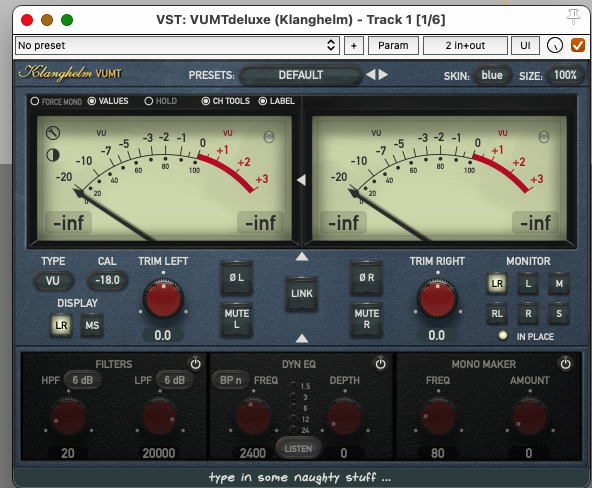Open the TYPE VU selector
The image size is (592, 488).
pos(53,280)
